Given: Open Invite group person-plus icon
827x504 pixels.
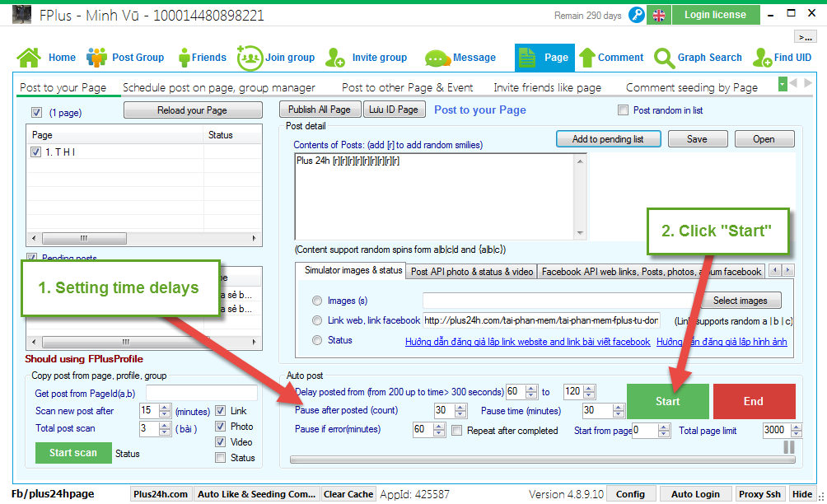Looking at the screenshot, I should tap(335, 58).
